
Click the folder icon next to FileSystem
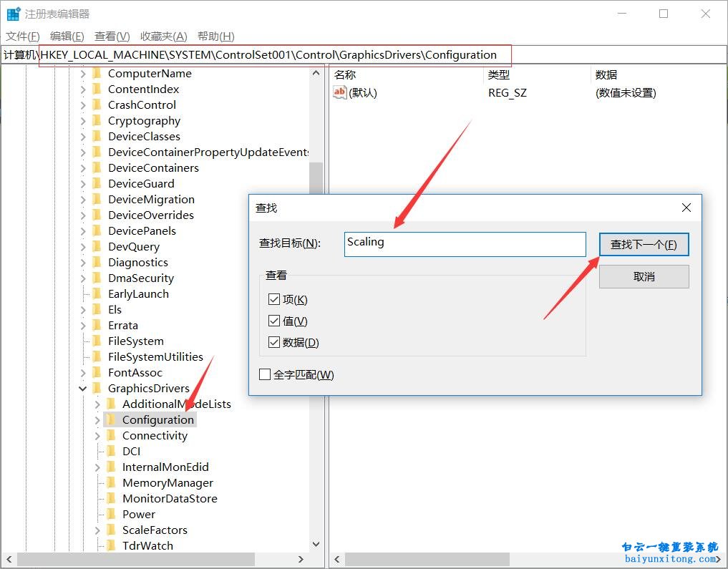click(x=97, y=341)
